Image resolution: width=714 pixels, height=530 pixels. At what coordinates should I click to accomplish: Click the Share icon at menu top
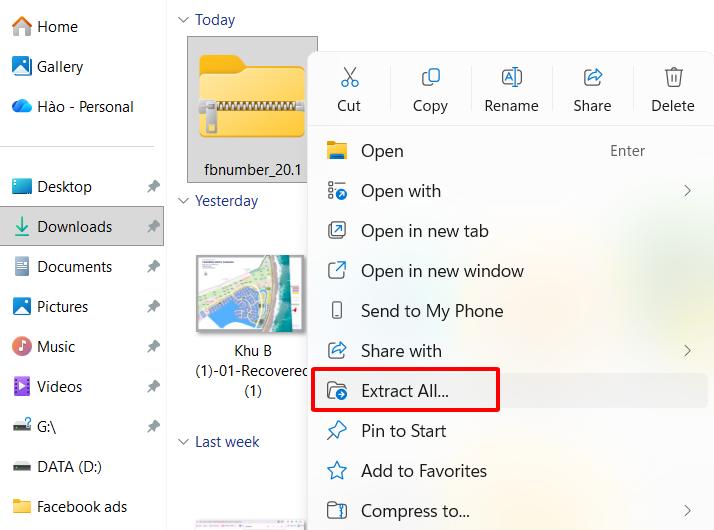click(592, 77)
